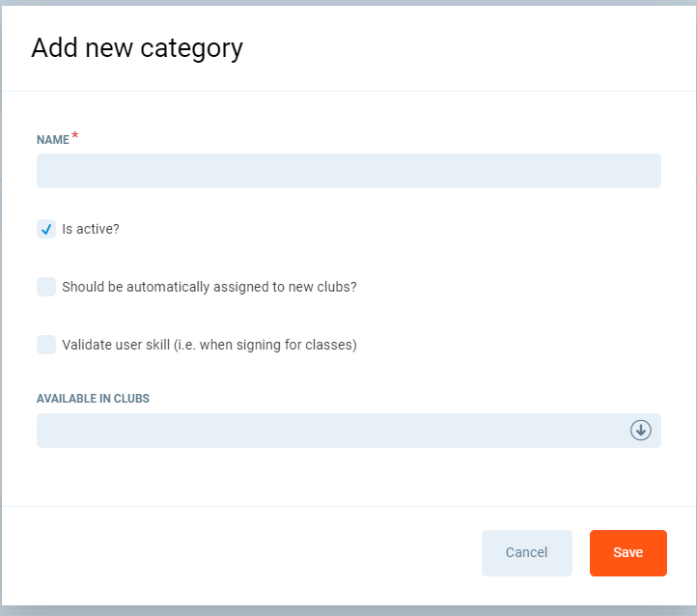Viewport: 697px width, 616px height.
Task: Click the Cancel button
Action: coord(526,553)
